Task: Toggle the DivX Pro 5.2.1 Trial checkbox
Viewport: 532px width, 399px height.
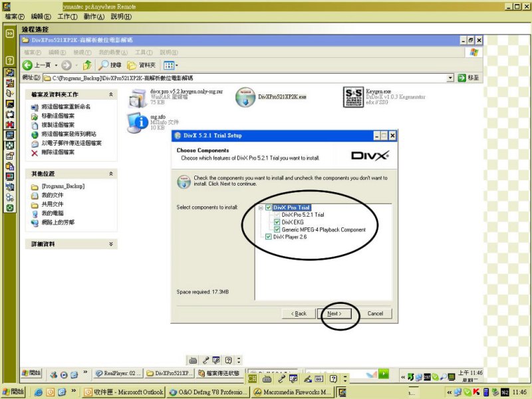Action: click(277, 215)
